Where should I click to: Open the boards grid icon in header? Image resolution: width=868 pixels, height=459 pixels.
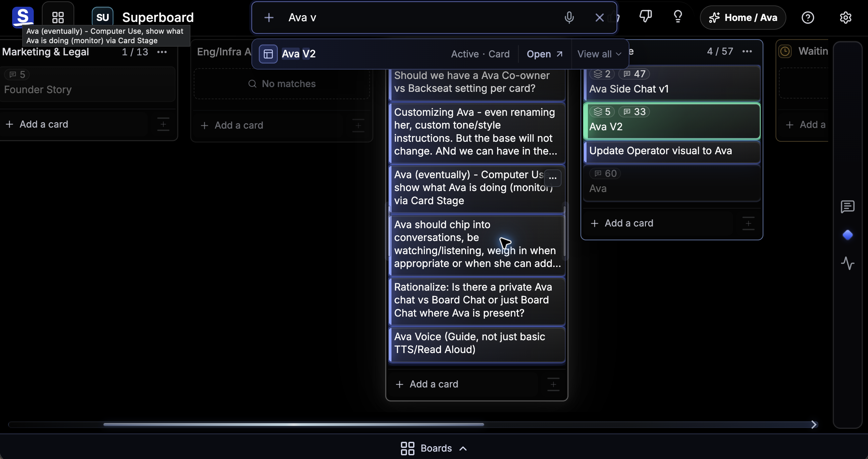(58, 18)
